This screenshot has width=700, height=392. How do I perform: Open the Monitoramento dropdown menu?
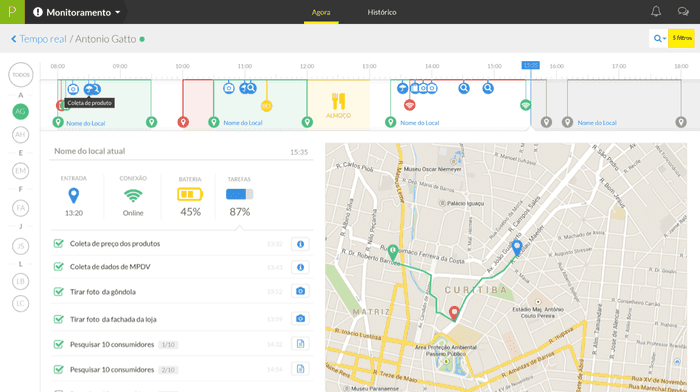click(x=76, y=12)
